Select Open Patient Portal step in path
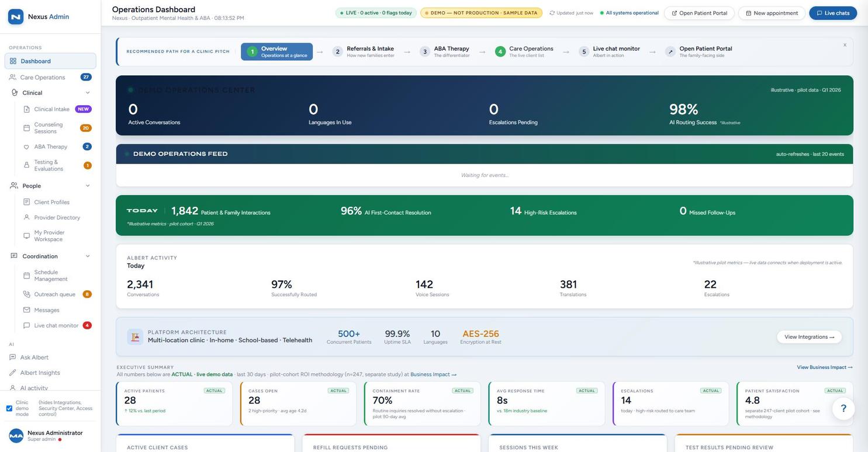Viewport: 868px width, 452px height. point(698,51)
